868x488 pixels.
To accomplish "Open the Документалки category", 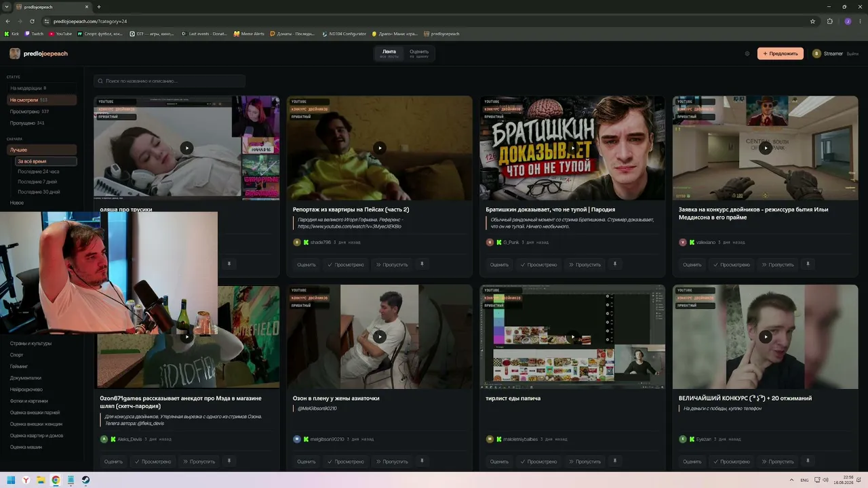I will [26, 378].
